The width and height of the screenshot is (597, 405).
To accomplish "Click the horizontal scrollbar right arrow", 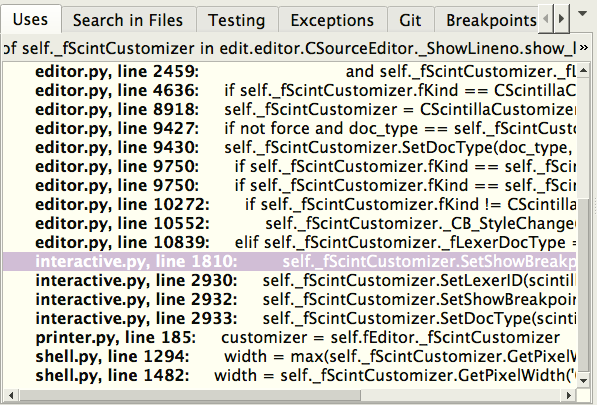I will coord(569,395).
